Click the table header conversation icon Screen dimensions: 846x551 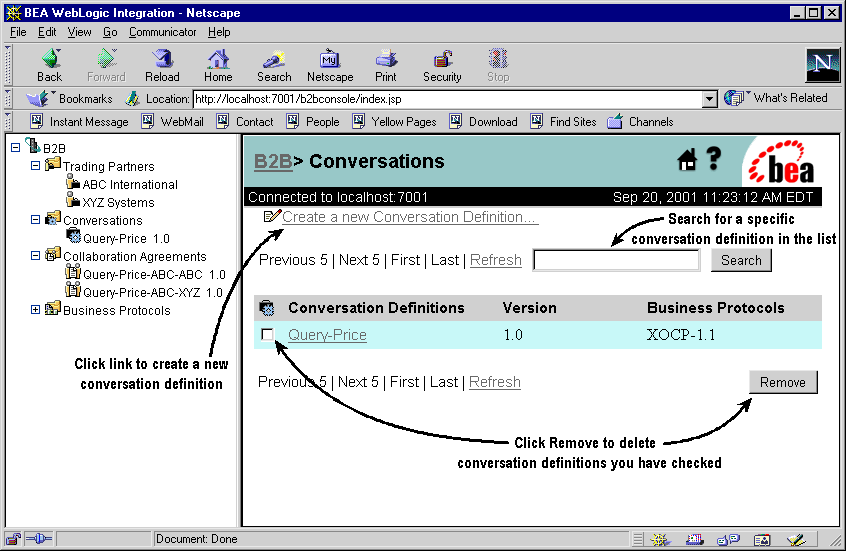[267, 308]
